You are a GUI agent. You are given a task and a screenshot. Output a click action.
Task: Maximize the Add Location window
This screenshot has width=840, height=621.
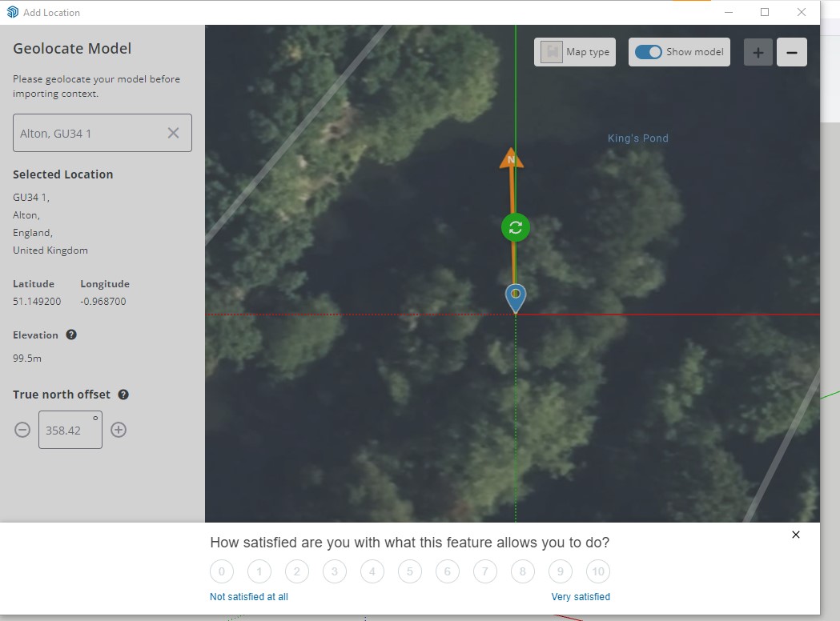coord(765,12)
